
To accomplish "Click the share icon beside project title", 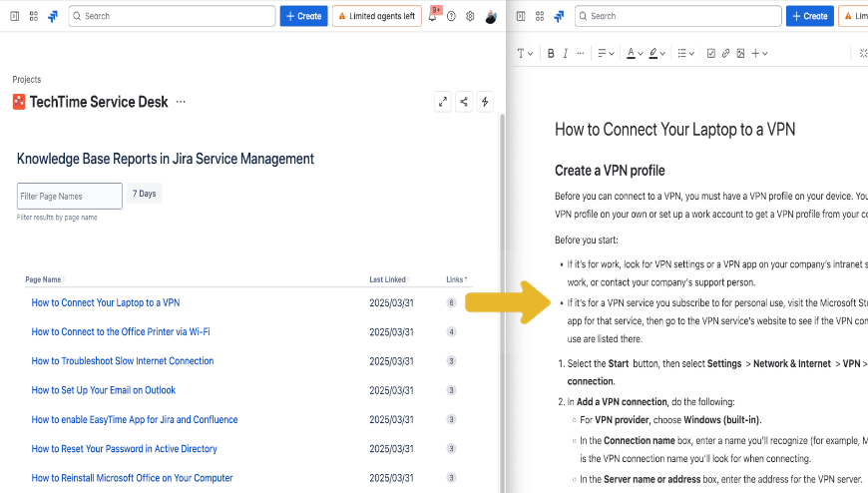I will click(x=464, y=102).
